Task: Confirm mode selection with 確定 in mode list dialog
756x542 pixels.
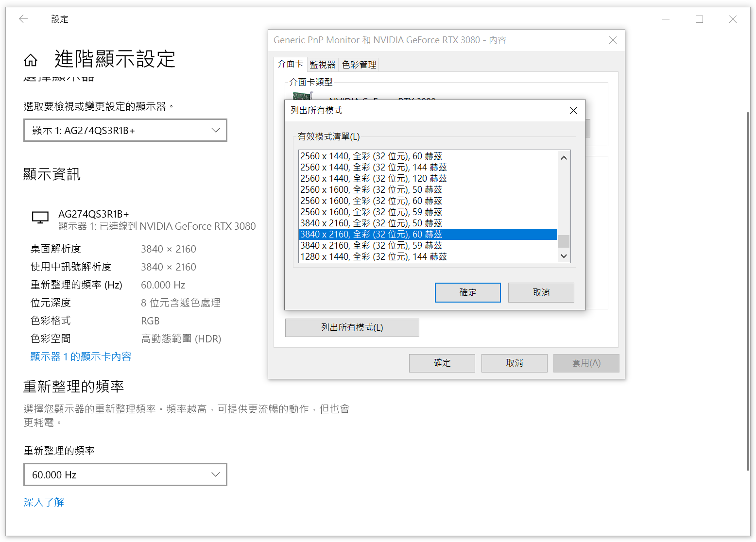Action: click(x=468, y=292)
